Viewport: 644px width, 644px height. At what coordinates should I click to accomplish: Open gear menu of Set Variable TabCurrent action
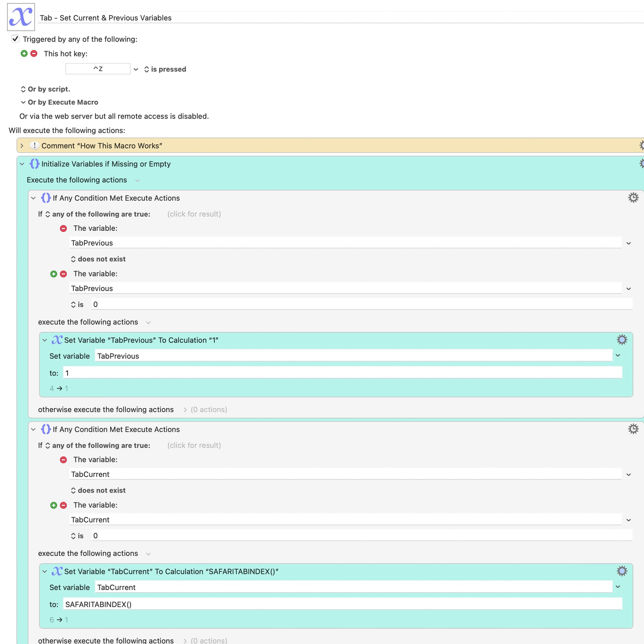(x=622, y=571)
